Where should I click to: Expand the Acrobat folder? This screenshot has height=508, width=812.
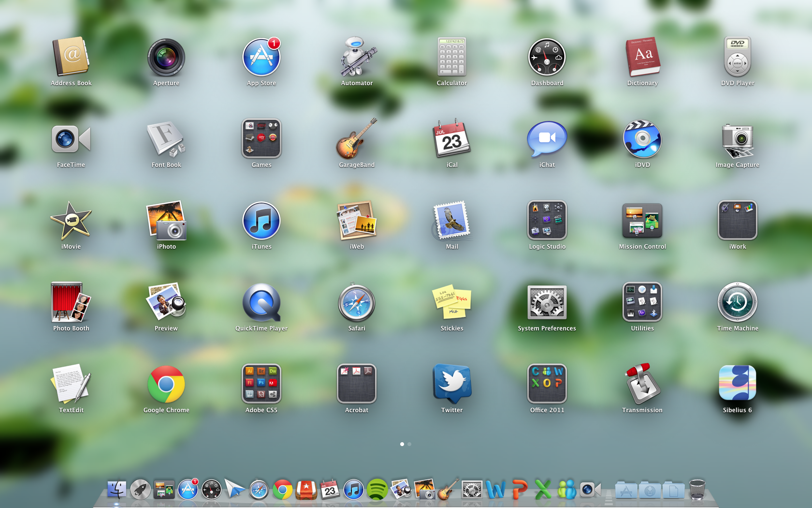coord(357,384)
